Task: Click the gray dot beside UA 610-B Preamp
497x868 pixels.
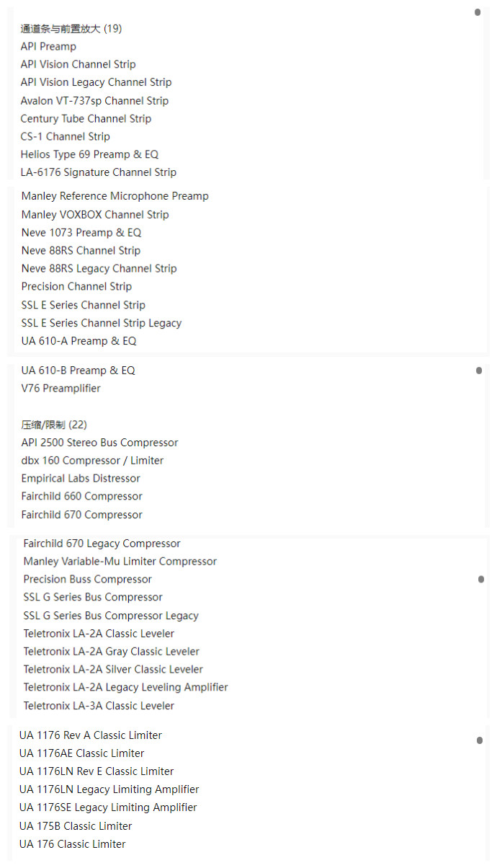Action: [x=479, y=371]
